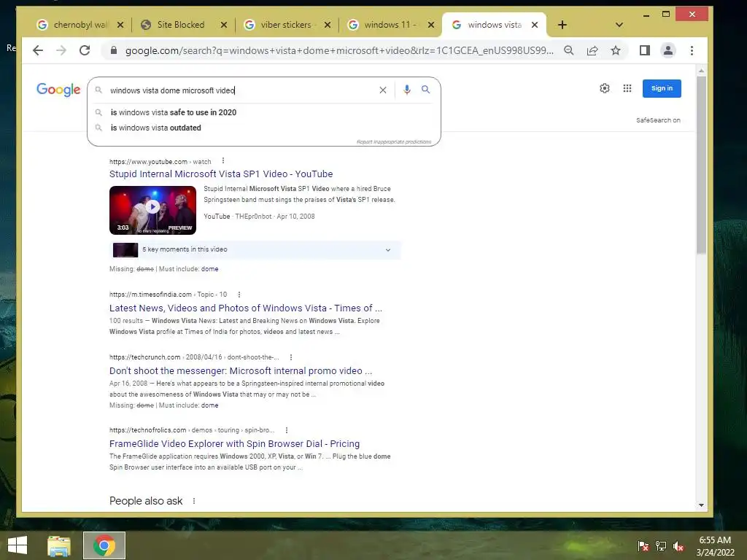Open Google quick settings gear
This screenshot has width=747, height=560.
605,88
